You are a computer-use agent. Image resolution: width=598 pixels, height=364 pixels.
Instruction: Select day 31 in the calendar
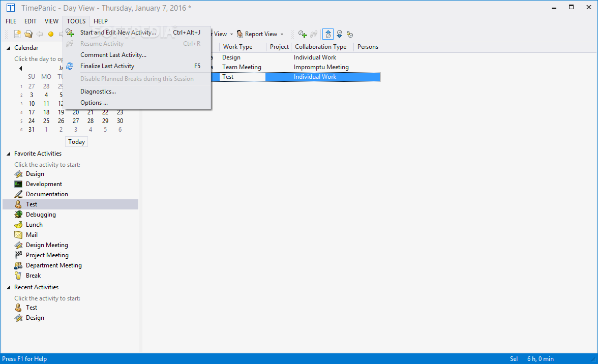(32, 130)
